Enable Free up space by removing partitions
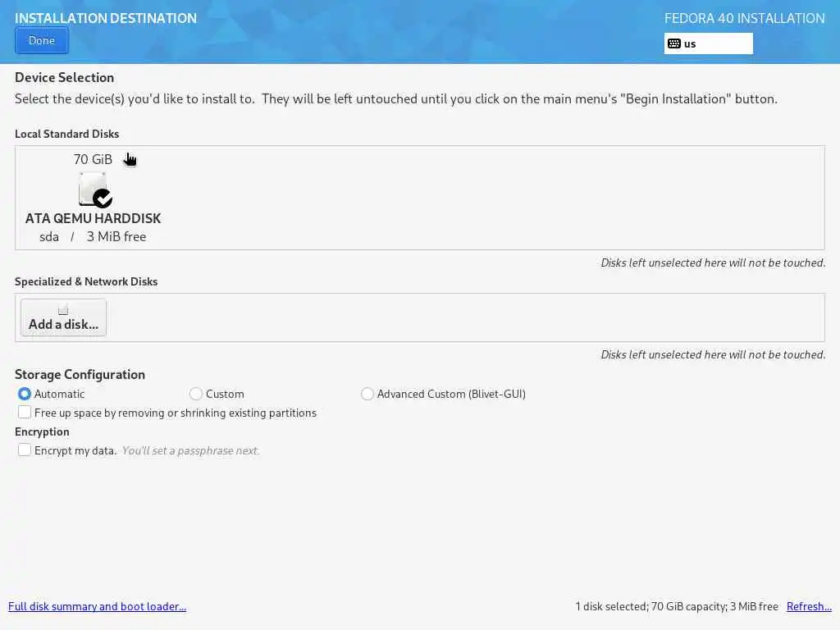This screenshot has height=630, width=840. pos(25,412)
